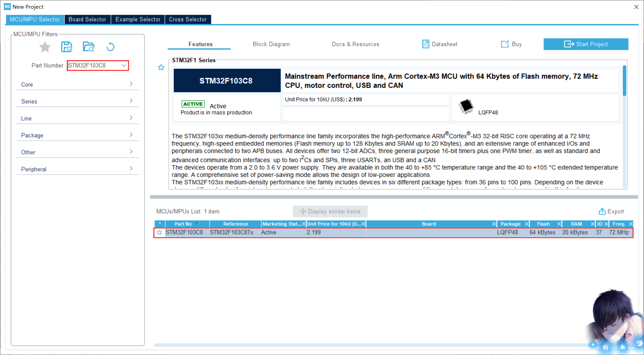
Task: Switch to the MCU/MPU Selector tab
Action: (35, 19)
